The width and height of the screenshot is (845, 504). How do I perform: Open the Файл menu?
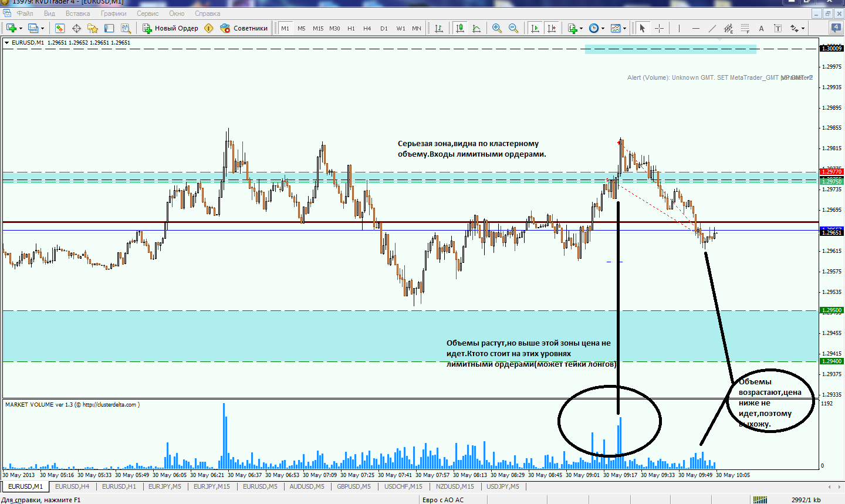click(25, 13)
